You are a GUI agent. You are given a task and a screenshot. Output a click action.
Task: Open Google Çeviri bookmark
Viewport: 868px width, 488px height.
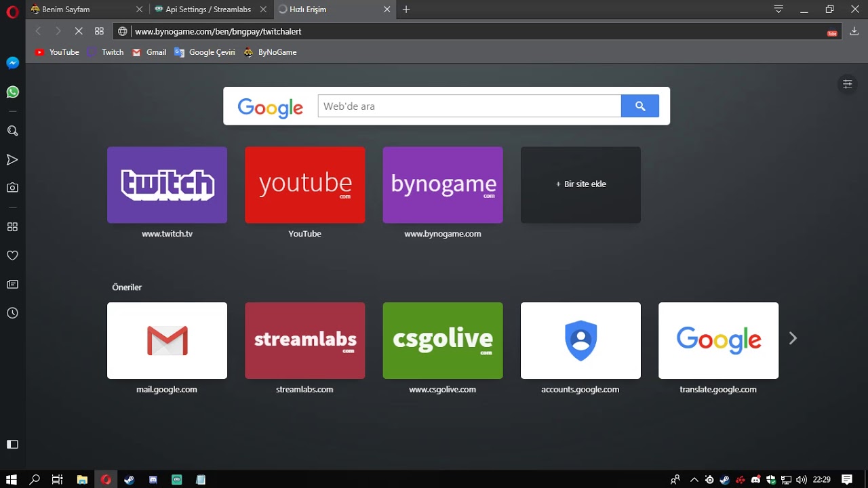coord(205,52)
